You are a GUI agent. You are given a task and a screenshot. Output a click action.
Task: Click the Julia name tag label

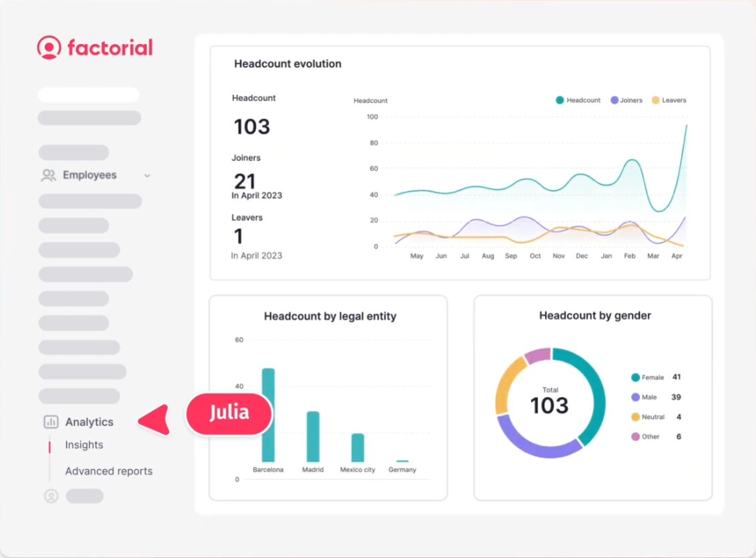tap(229, 412)
